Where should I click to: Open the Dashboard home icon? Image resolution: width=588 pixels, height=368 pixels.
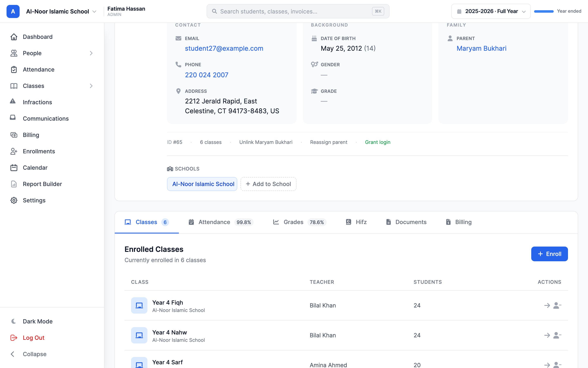pos(14,37)
